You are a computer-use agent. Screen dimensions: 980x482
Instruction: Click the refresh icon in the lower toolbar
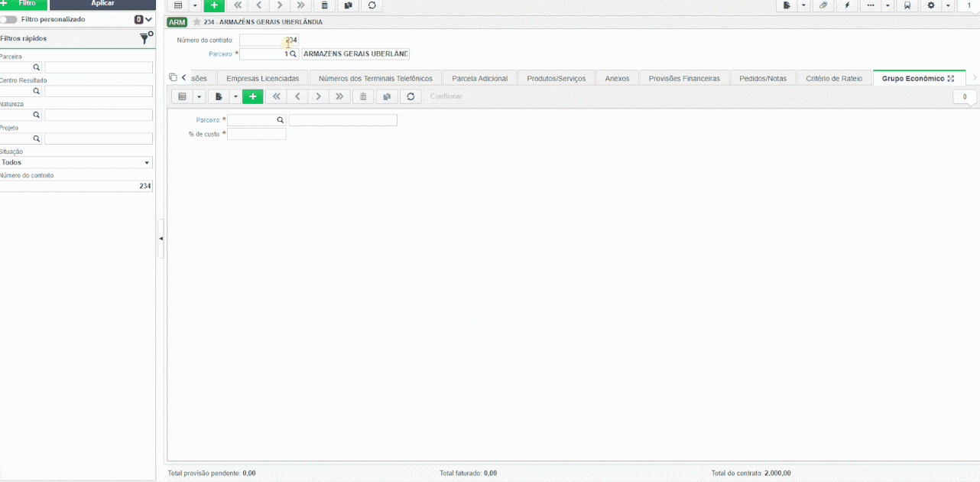pos(410,96)
